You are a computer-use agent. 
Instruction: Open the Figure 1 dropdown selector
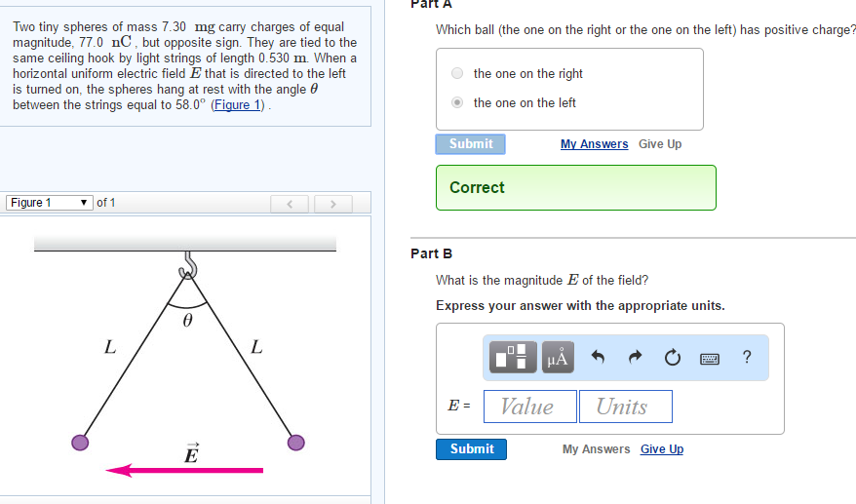click(50, 203)
